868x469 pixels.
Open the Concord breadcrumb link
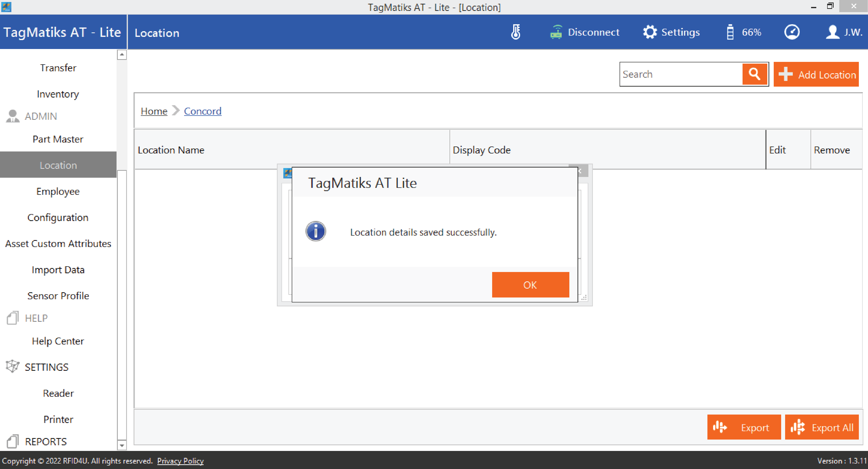(x=202, y=111)
